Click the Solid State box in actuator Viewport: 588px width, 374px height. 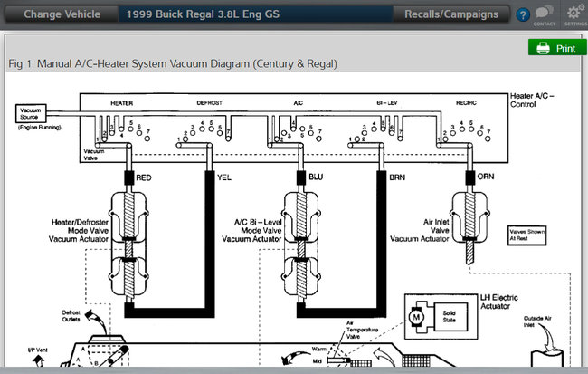pyautogui.click(x=450, y=317)
